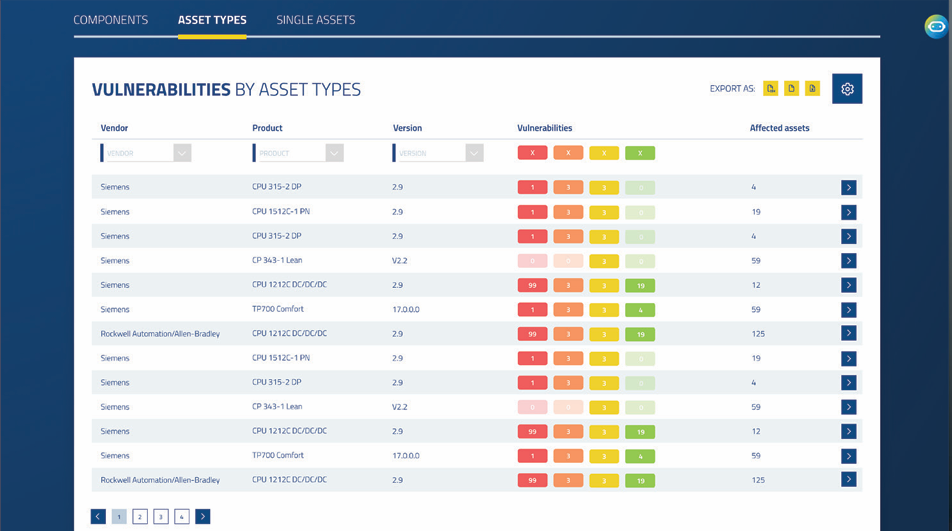The height and width of the screenshot is (531, 952).
Task: Go to next page arrow
Action: (x=203, y=516)
